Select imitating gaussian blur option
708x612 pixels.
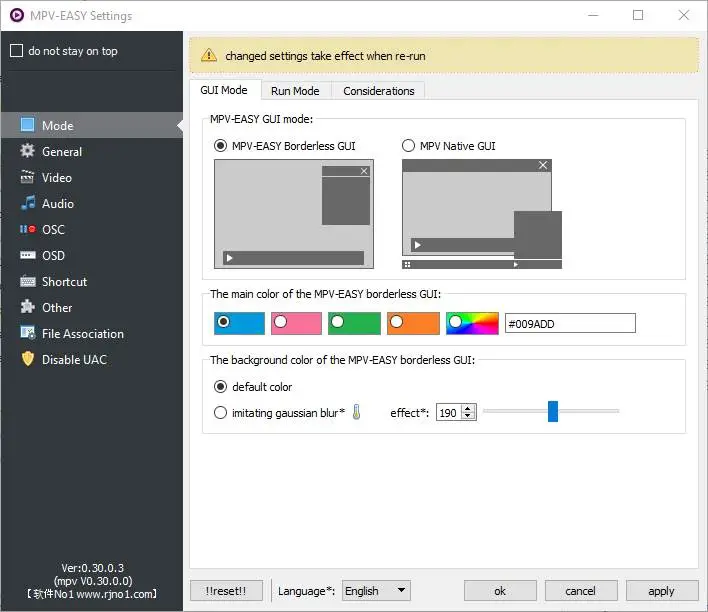pos(220,413)
